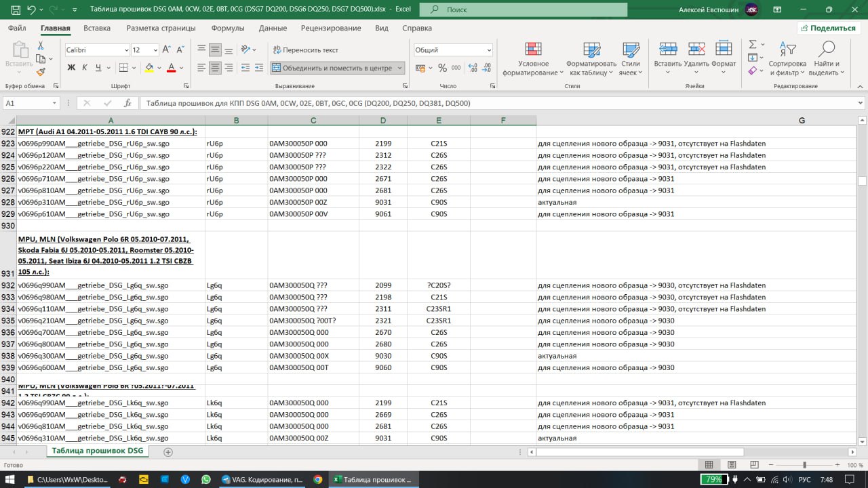Image resolution: width=868 pixels, height=488 pixels.
Task: Click the AutoSum sigma icon
Action: (x=753, y=45)
